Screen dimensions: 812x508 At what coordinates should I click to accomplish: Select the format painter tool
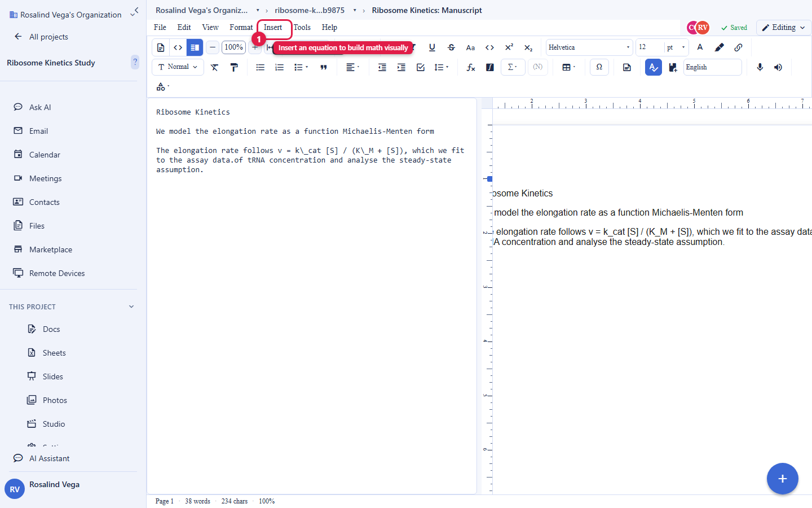[234, 67]
